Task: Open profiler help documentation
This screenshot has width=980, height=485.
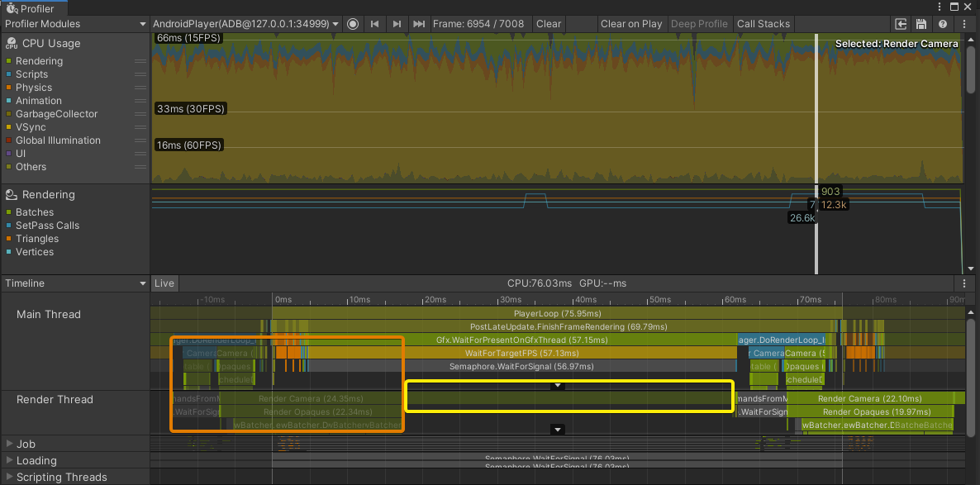Action: click(x=942, y=24)
